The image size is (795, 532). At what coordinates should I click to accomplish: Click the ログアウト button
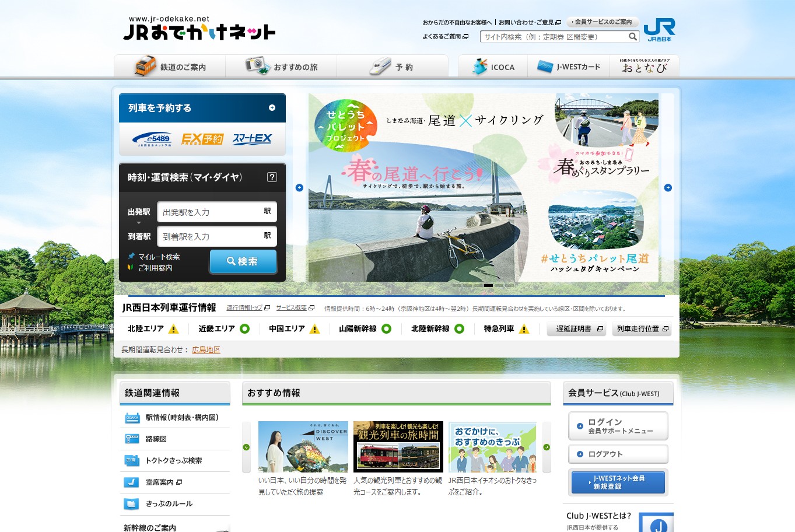pos(618,454)
